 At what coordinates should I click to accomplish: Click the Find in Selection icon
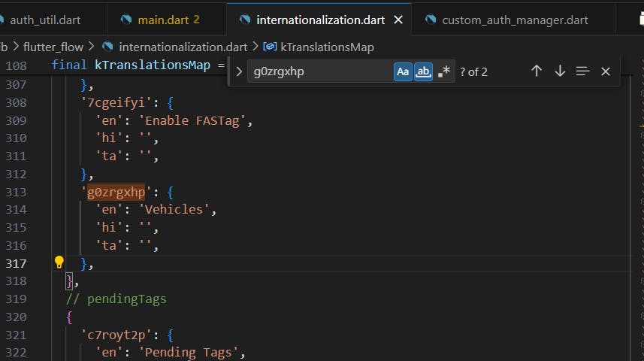[x=582, y=71]
